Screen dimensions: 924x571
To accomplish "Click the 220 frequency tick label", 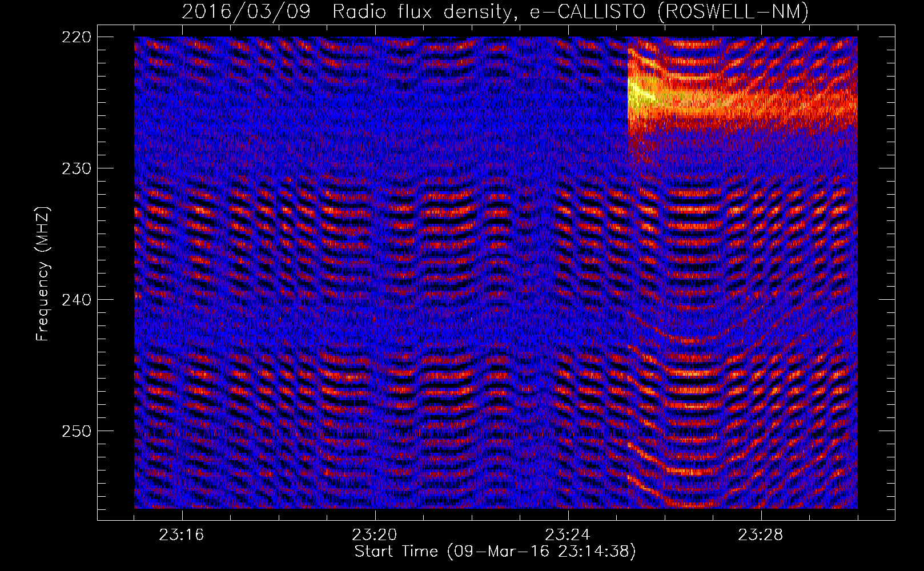I will pos(76,37).
